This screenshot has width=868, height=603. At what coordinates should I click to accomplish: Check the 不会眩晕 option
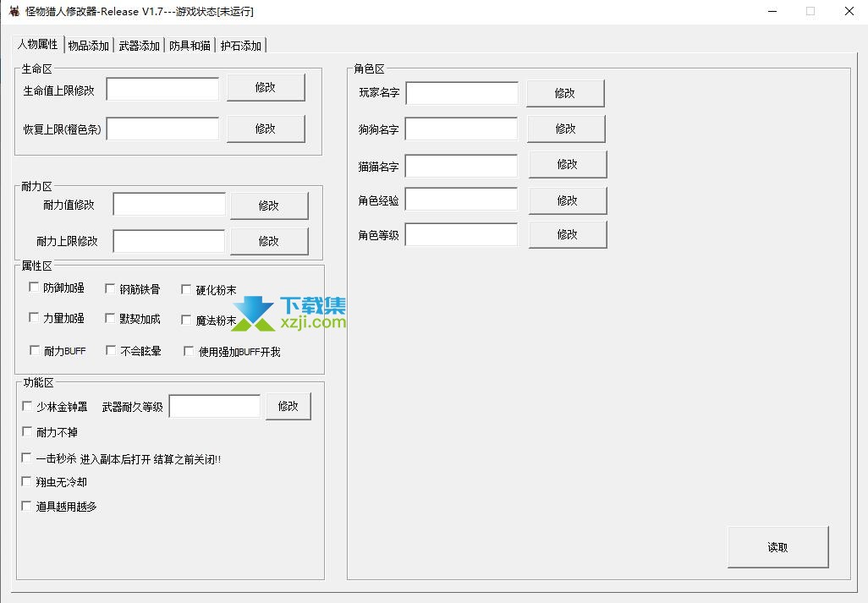112,350
